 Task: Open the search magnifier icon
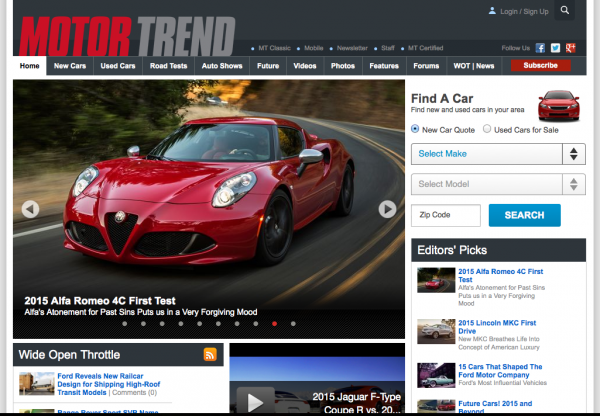(565, 10)
